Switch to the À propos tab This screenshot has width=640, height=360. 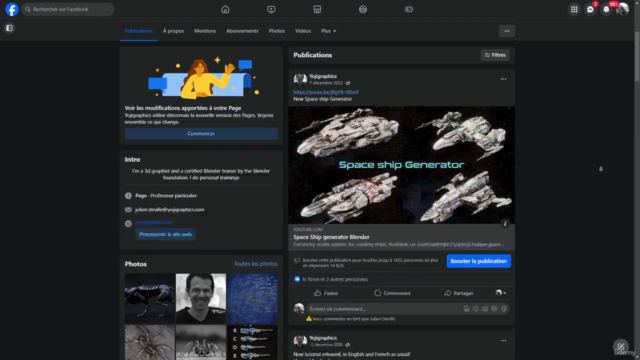(x=173, y=31)
